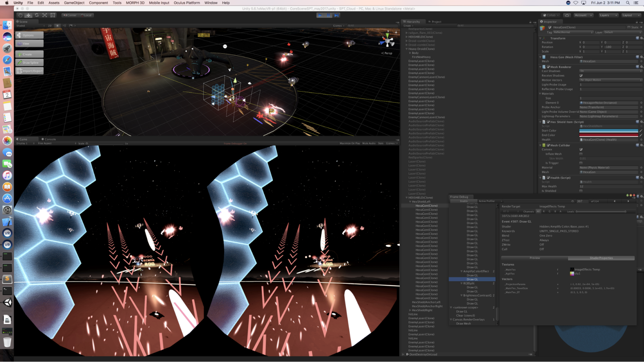The image size is (644, 362).
Task: Toggle the Convex checkbox in Mesh Collider
Action: coord(581,149)
